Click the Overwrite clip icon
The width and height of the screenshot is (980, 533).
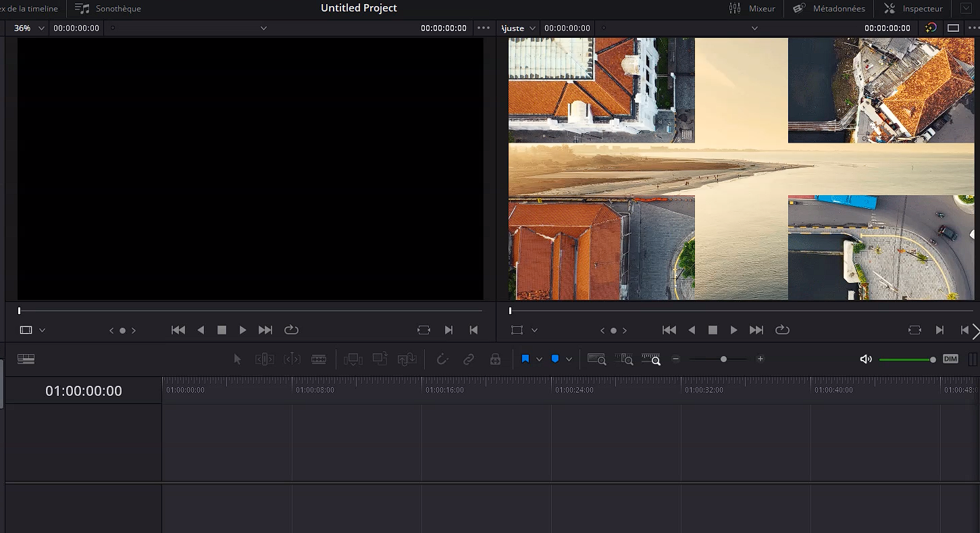click(x=380, y=359)
